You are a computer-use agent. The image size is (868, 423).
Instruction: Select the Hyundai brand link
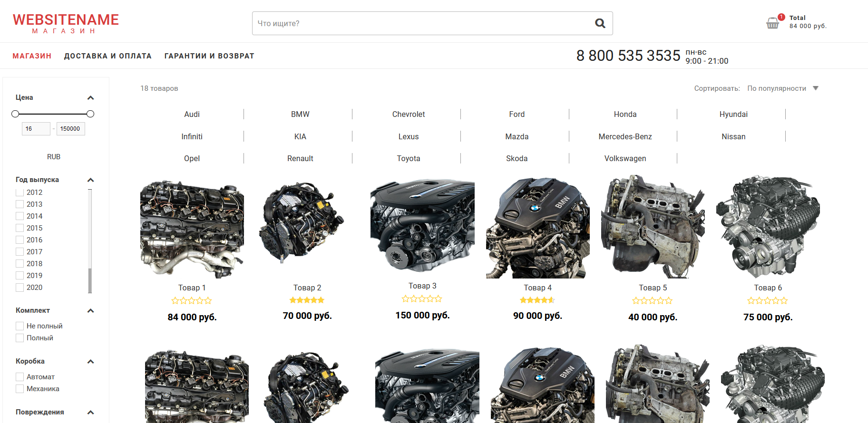tap(733, 114)
